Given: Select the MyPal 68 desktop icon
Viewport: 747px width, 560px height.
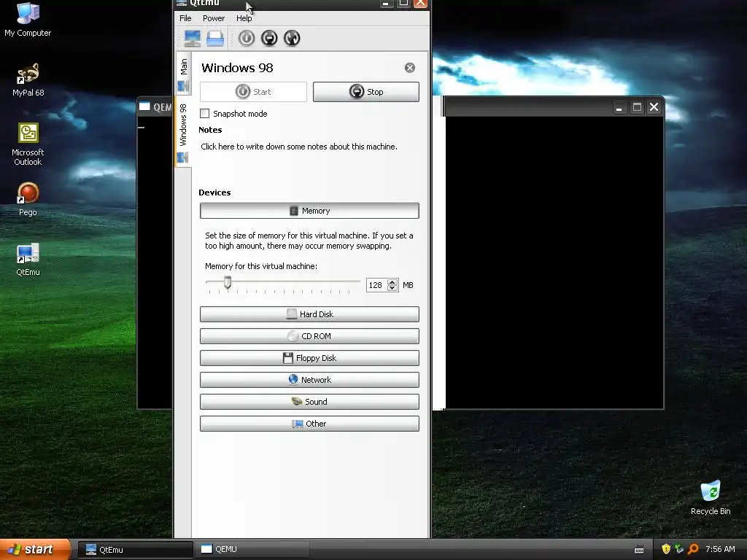Looking at the screenshot, I should 28,80.
